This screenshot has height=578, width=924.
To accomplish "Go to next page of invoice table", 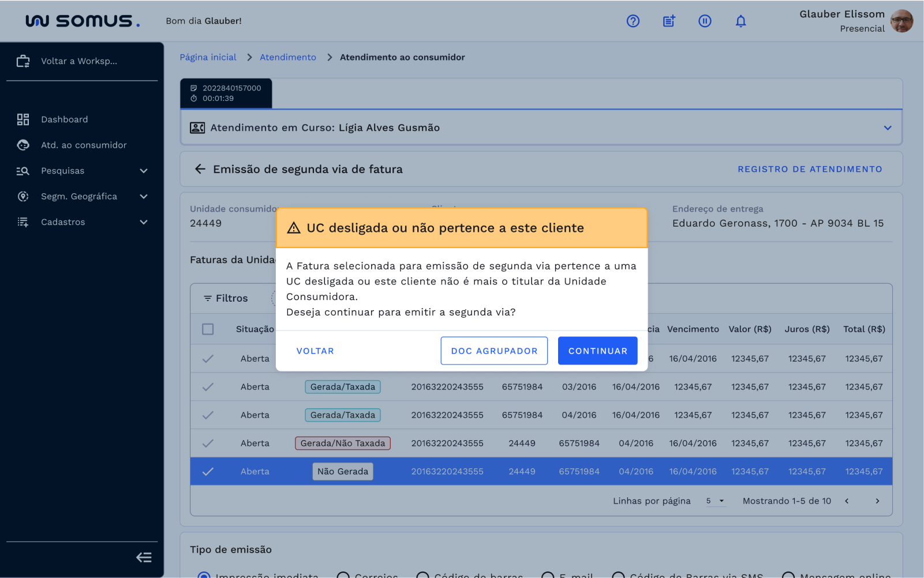I will pyautogui.click(x=877, y=501).
